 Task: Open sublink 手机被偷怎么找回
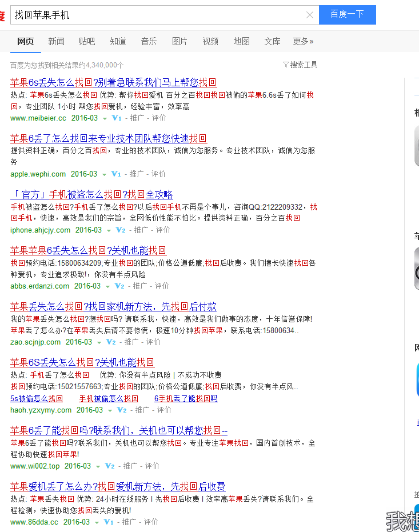109,399
